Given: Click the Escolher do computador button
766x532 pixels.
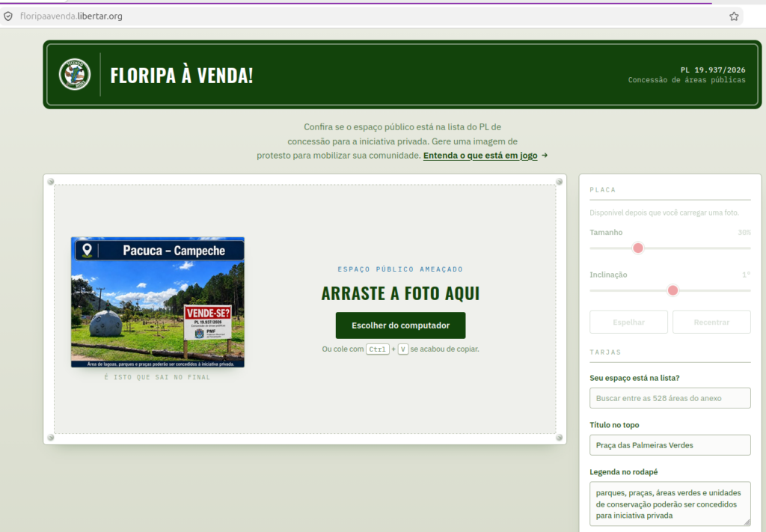Looking at the screenshot, I should tap(401, 325).
